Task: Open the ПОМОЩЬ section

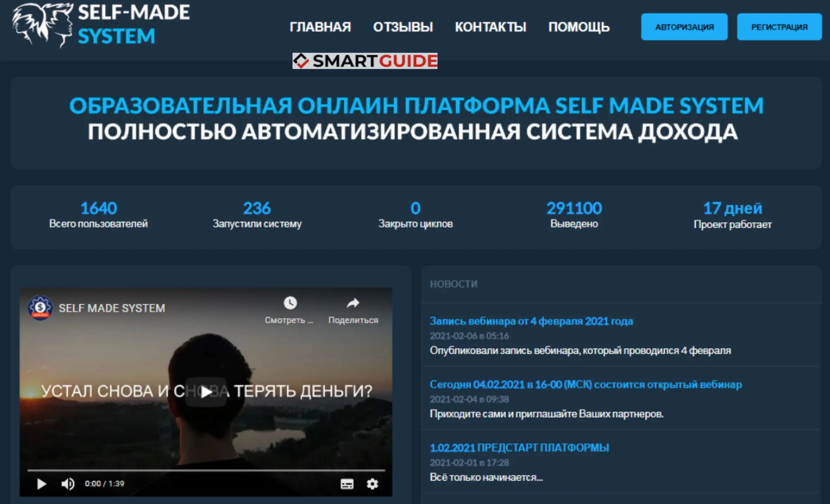Action: click(x=579, y=27)
